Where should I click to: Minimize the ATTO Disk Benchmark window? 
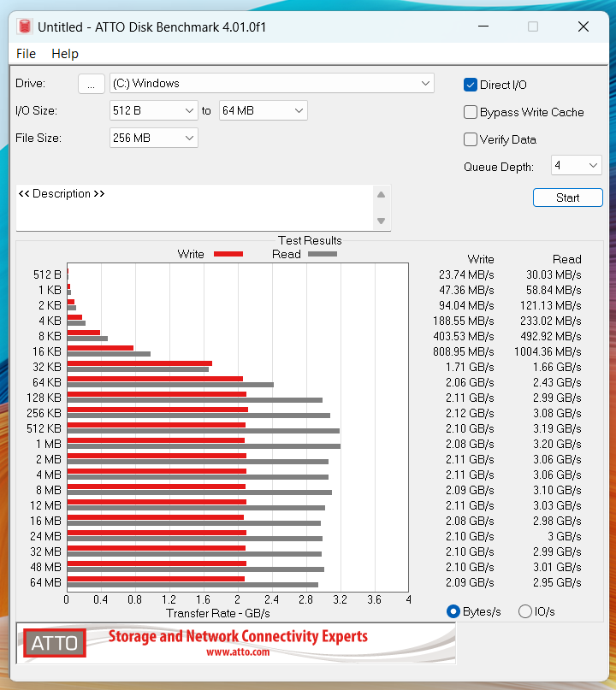pos(483,27)
